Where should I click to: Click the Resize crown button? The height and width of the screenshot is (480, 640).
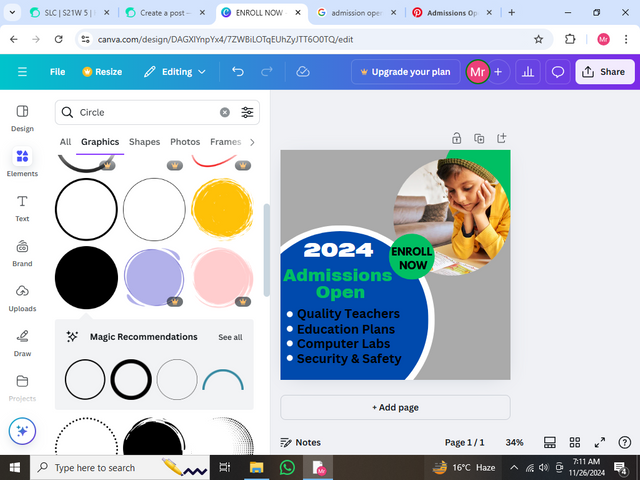[102, 72]
